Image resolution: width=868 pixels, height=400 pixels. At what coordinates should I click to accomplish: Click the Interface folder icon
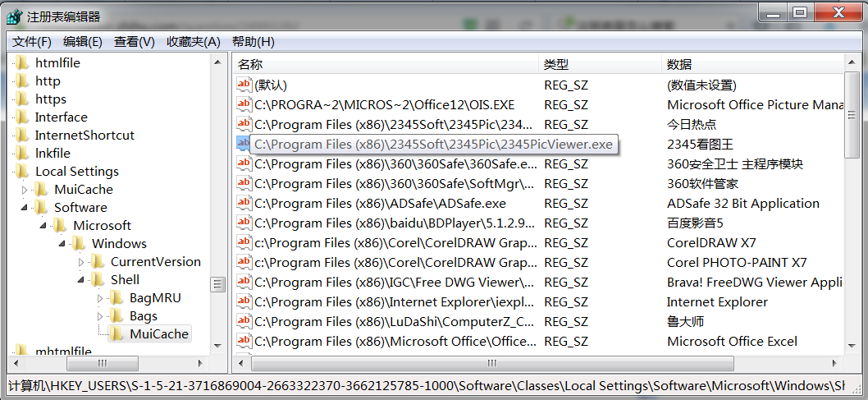(x=22, y=117)
